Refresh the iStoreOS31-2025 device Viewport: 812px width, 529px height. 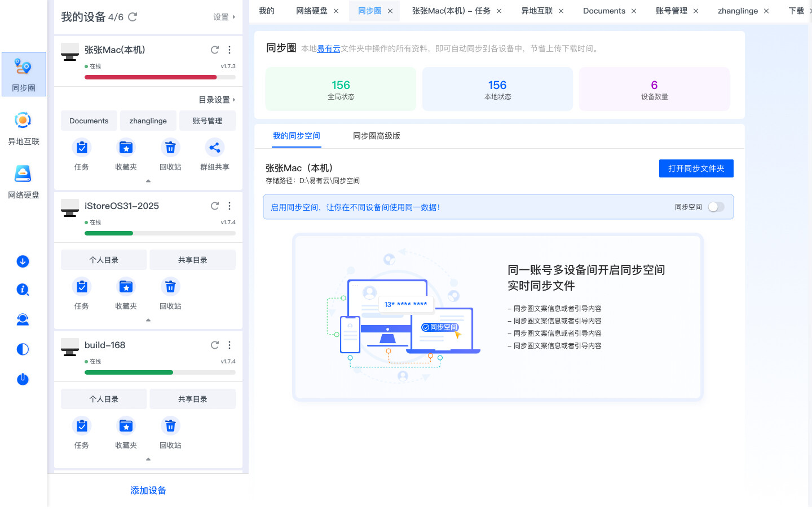tap(215, 206)
